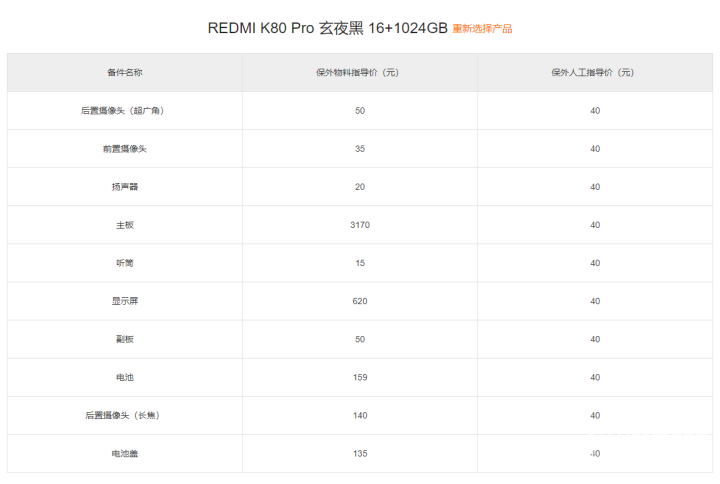This screenshot has width=720, height=484.
Task: Click the 副板 part name
Action: 125,339
